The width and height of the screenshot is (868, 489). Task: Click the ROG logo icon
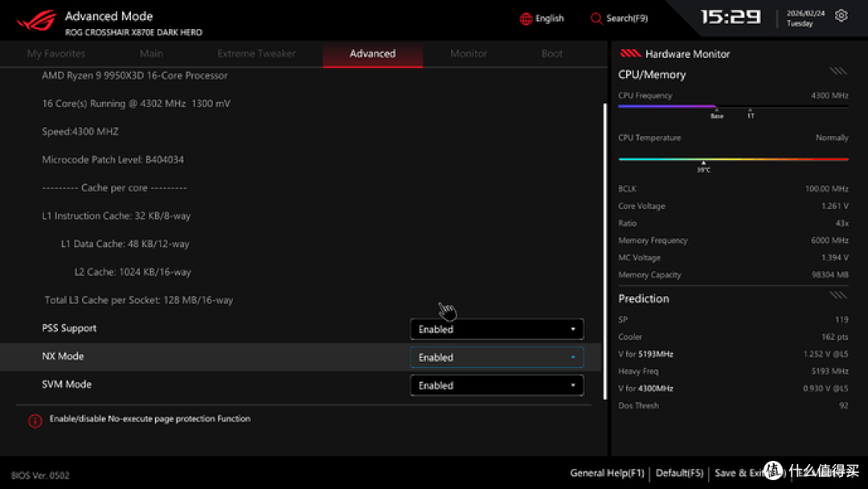(x=36, y=20)
